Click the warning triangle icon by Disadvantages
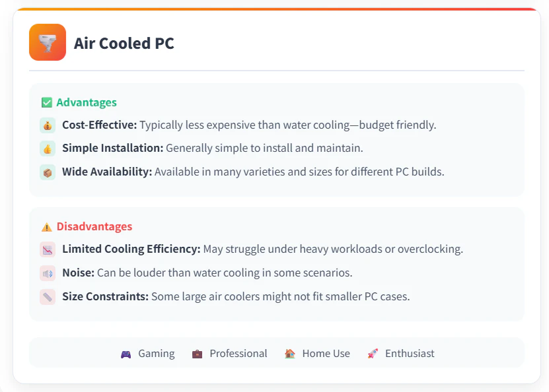549x392 pixels. click(46, 226)
